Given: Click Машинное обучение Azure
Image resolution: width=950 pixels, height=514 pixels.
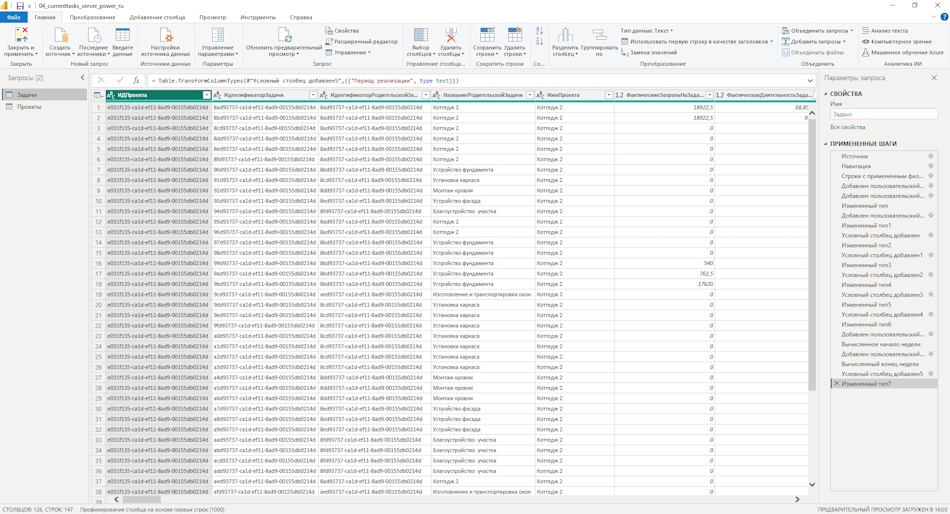Looking at the screenshot, I should tap(903, 52).
